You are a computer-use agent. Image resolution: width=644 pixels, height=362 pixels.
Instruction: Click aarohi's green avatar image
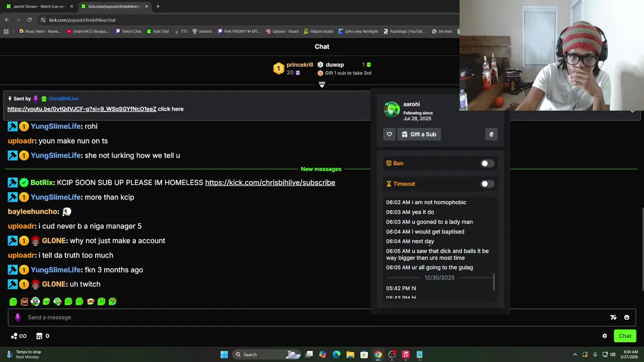pos(391,109)
